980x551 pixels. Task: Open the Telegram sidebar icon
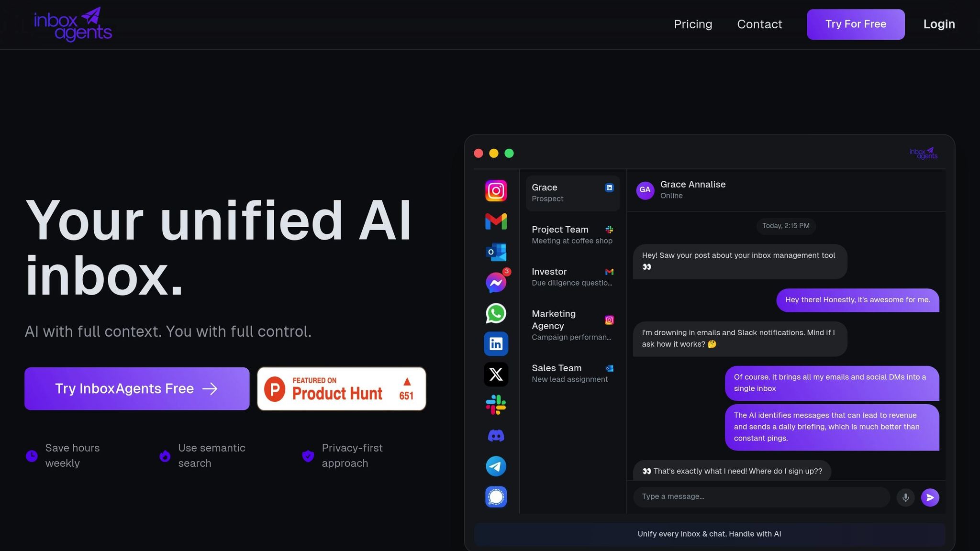(496, 466)
